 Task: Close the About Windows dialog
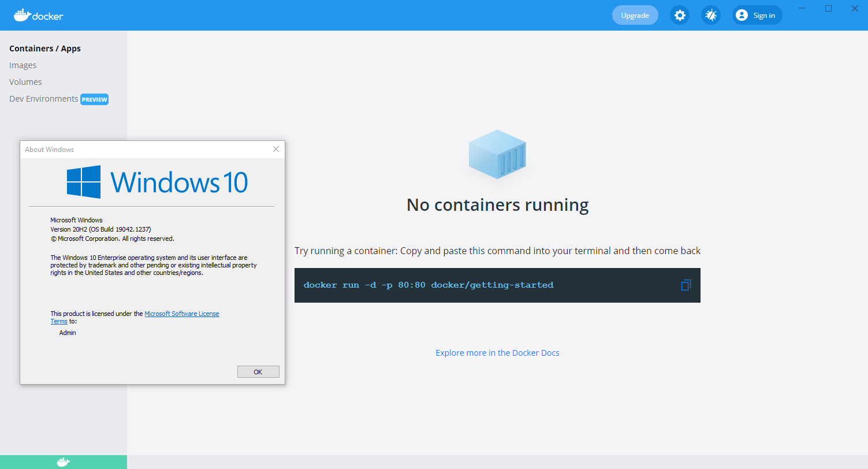pyautogui.click(x=276, y=149)
